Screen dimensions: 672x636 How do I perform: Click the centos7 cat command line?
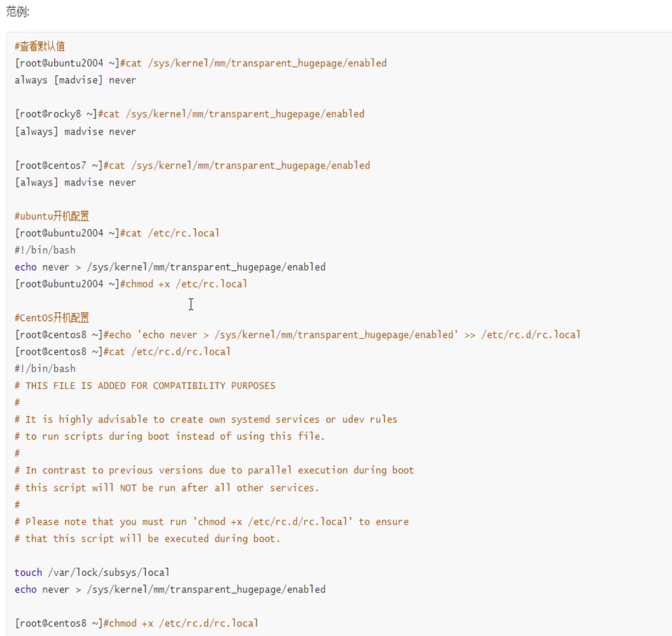click(x=192, y=165)
